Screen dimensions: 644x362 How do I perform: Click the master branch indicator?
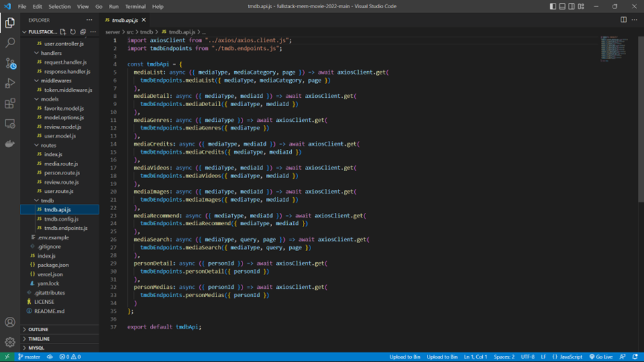click(x=29, y=357)
